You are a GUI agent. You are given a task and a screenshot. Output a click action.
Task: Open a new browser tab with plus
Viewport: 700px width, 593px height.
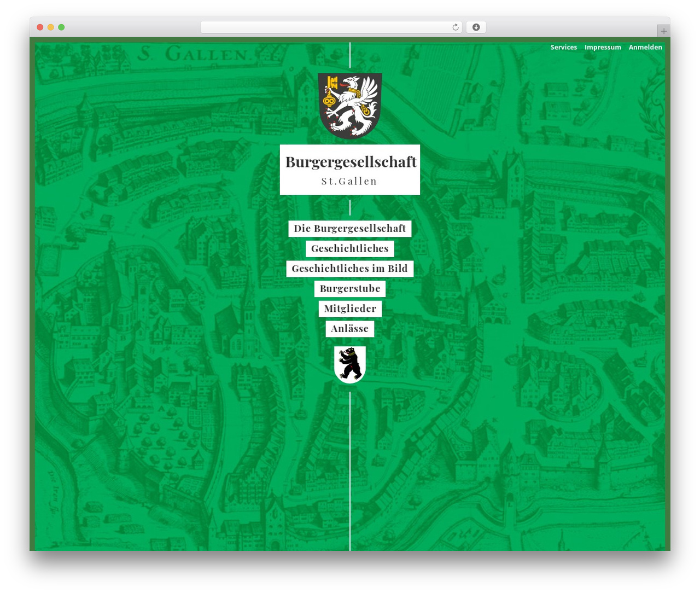tap(663, 31)
